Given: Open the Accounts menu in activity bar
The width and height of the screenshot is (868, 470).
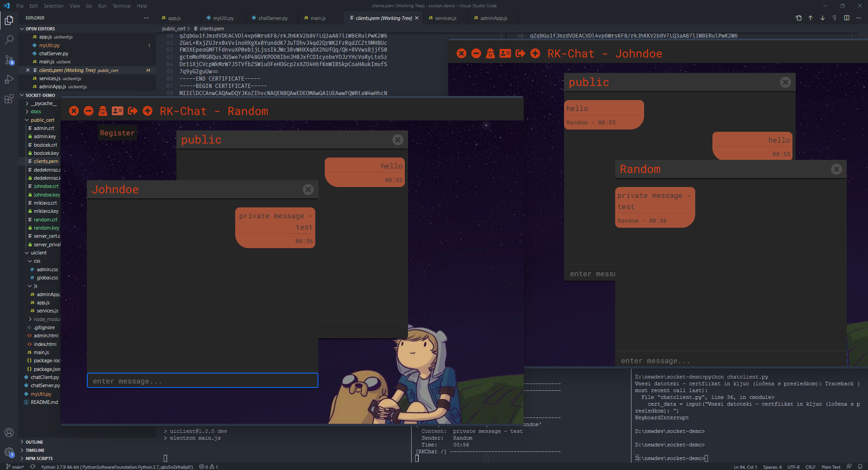Looking at the screenshot, I should point(9,432).
